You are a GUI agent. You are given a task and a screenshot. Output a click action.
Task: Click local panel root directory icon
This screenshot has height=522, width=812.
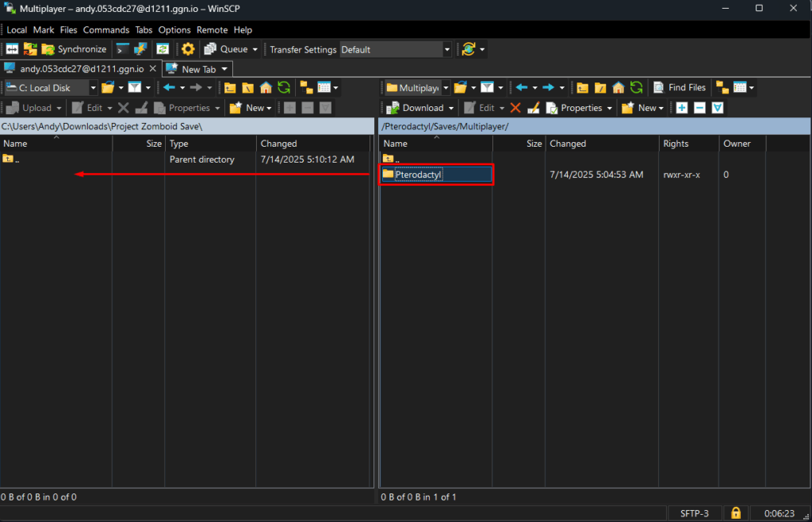click(x=248, y=87)
